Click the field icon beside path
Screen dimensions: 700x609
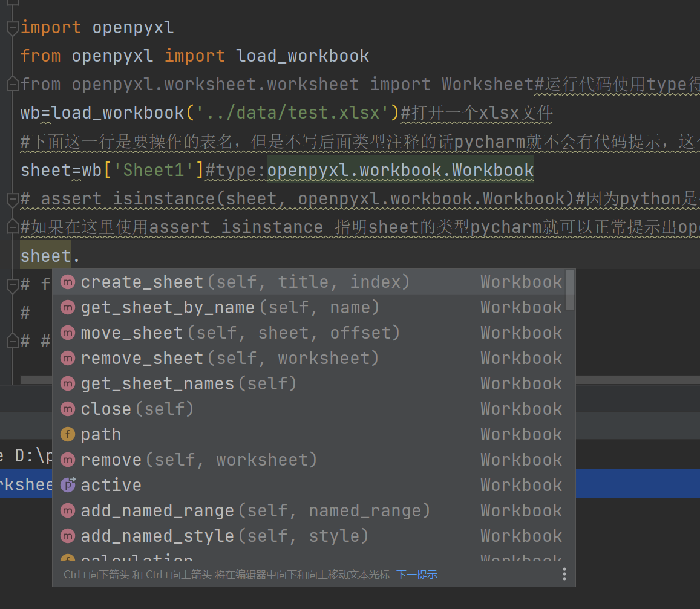click(x=68, y=434)
